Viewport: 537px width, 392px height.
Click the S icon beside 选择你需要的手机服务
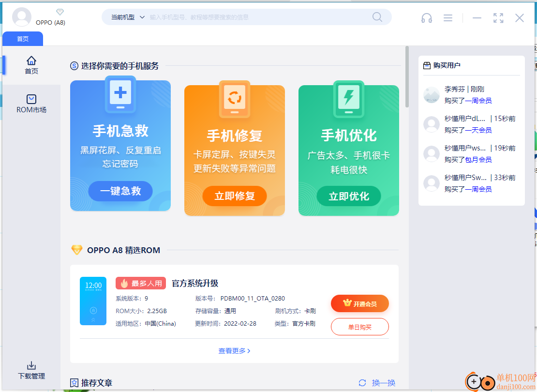(74, 66)
